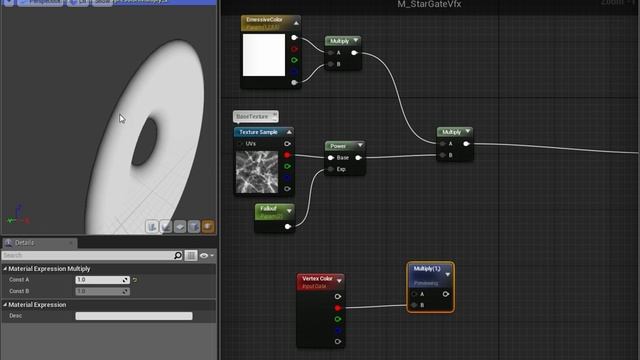Collapse Material Expression section
This screenshot has height=360, width=640.
click(x=5, y=304)
